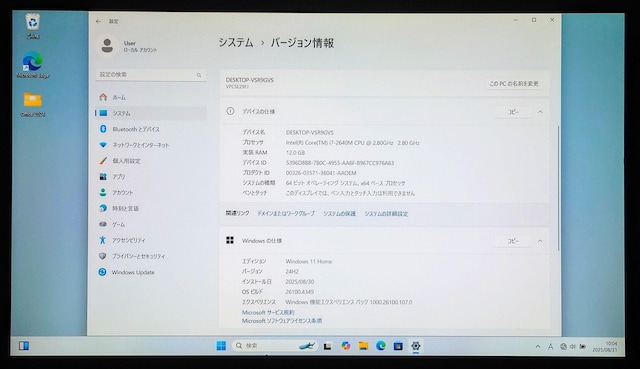Click the device info icon beside デバイスの仕様
The image size is (640, 369).
coord(230,111)
